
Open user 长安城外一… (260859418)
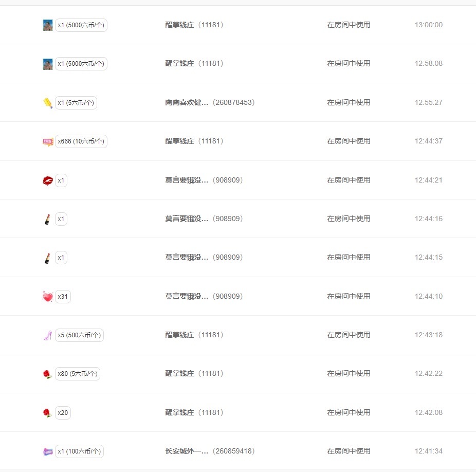point(210,451)
